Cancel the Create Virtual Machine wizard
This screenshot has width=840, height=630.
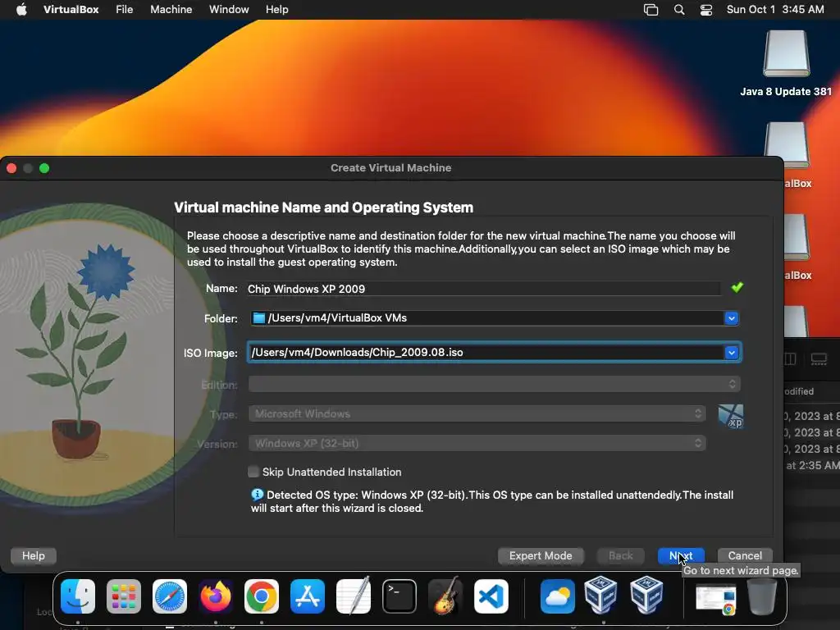pos(745,556)
